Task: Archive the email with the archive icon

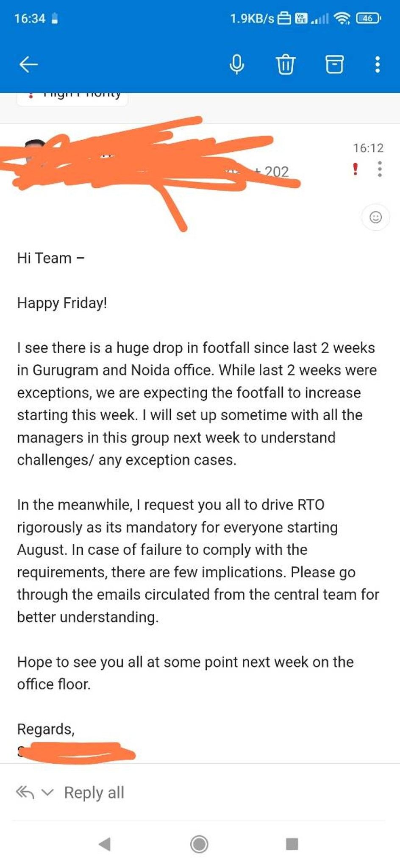Action: pyautogui.click(x=334, y=64)
